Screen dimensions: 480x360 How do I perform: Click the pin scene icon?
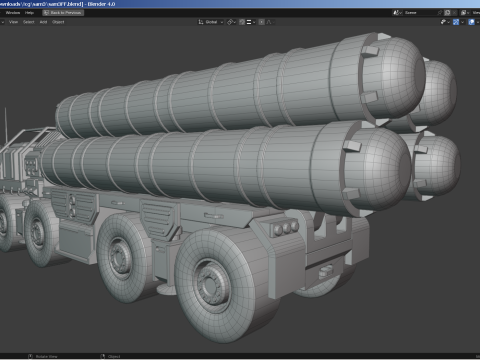click(440, 13)
